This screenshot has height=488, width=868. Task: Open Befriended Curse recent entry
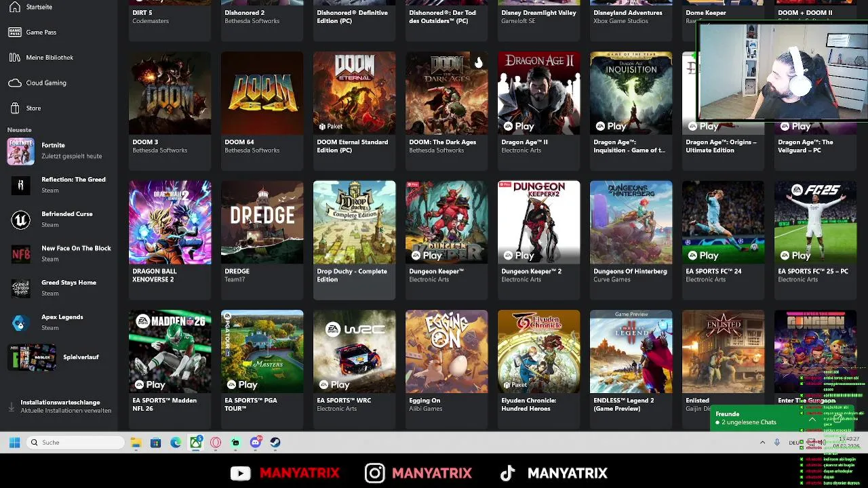coord(59,220)
